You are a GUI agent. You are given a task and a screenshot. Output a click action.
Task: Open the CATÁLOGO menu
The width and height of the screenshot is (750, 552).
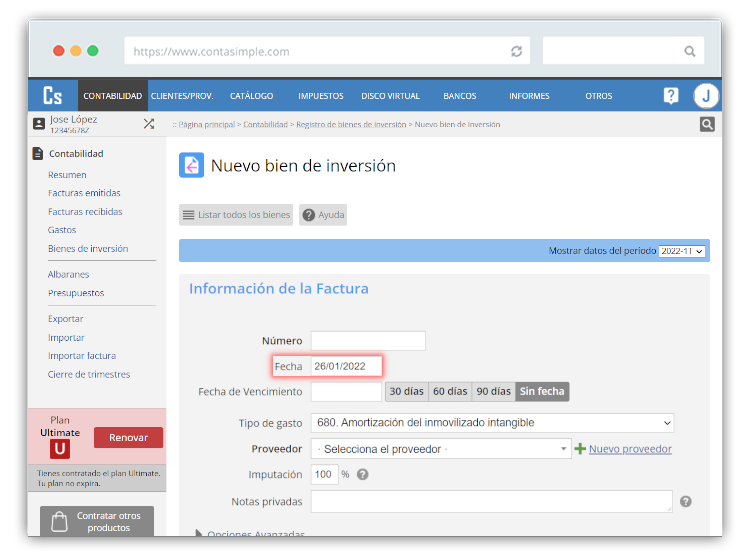click(251, 96)
